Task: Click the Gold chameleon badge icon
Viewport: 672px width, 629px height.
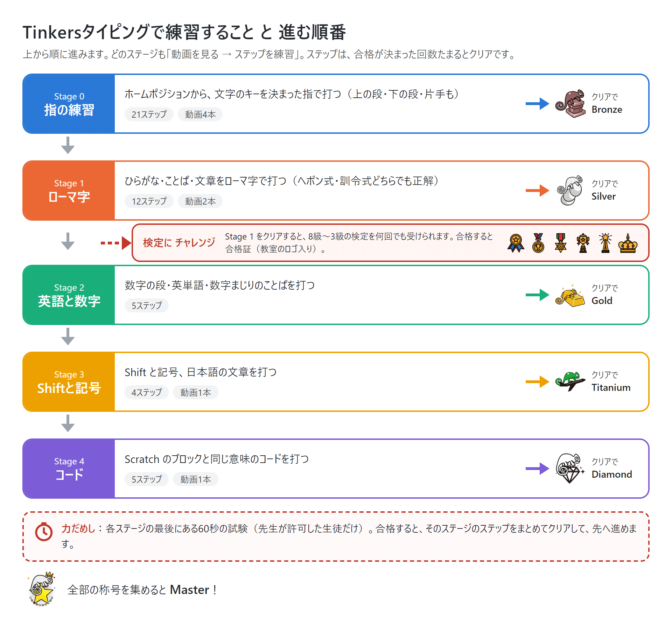Action: (570, 296)
